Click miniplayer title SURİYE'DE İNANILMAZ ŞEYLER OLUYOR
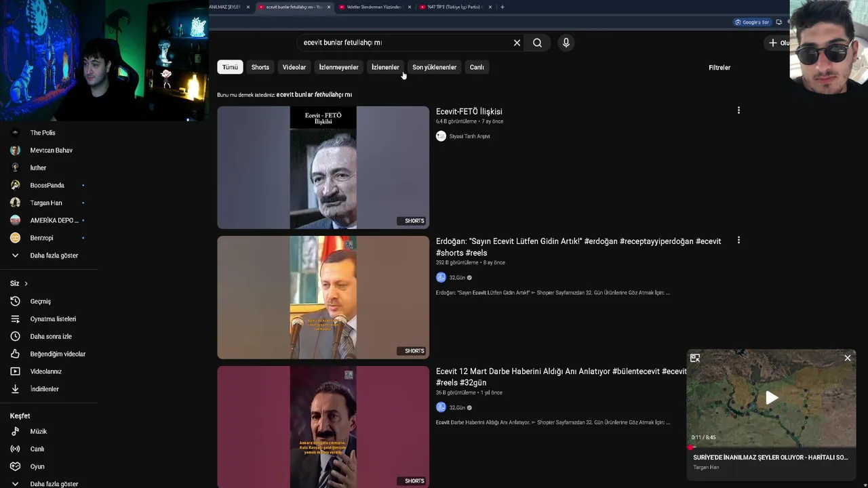Viewport: 868px width, 488px height. click(770, 457)
